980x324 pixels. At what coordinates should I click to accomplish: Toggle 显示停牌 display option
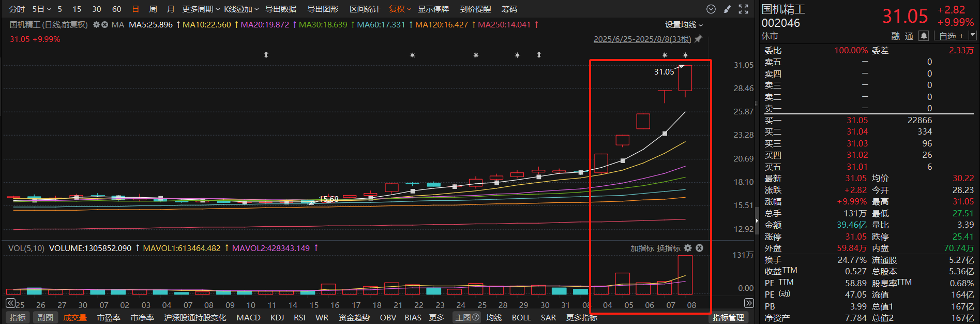click(433, 9)
